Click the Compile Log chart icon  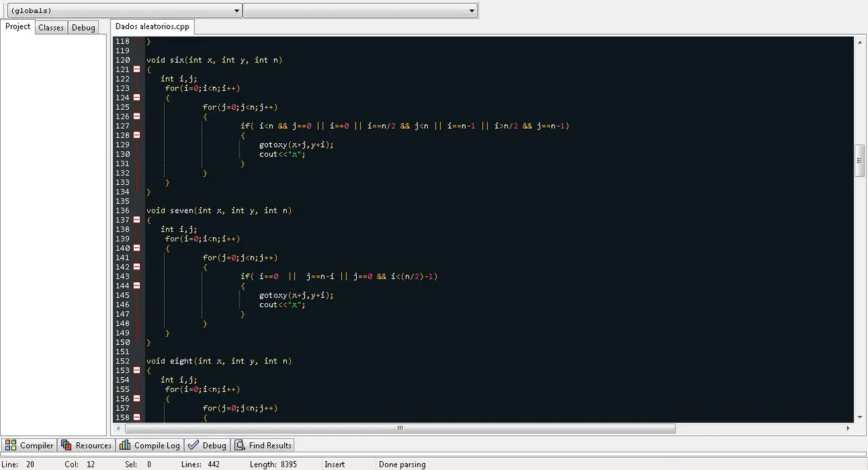125,445
